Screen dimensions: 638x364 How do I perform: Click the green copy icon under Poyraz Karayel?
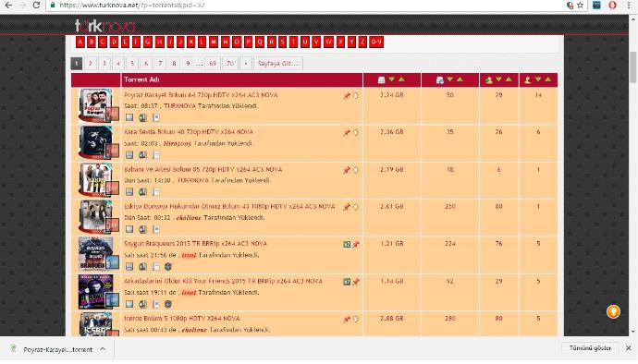point(142,117)
